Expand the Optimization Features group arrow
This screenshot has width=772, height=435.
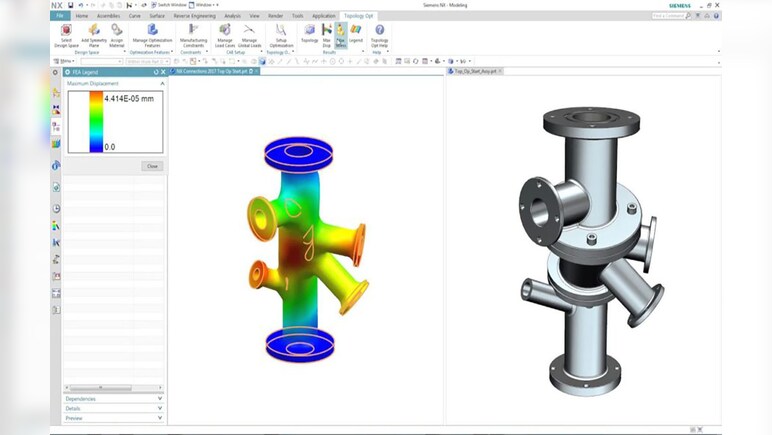[172, 52]
